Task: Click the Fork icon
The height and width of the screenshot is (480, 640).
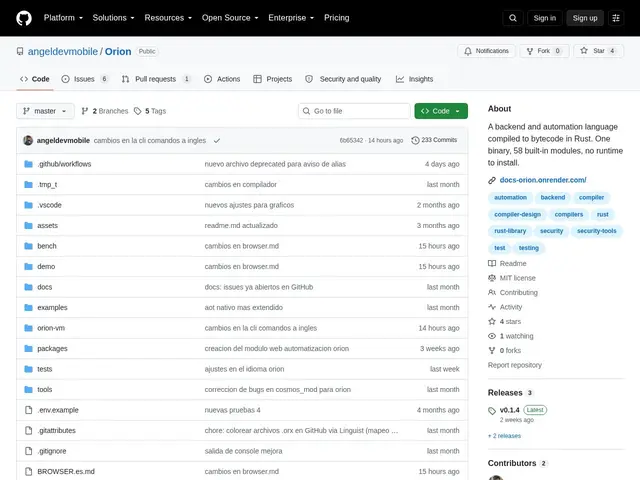Action: point(530,51)
